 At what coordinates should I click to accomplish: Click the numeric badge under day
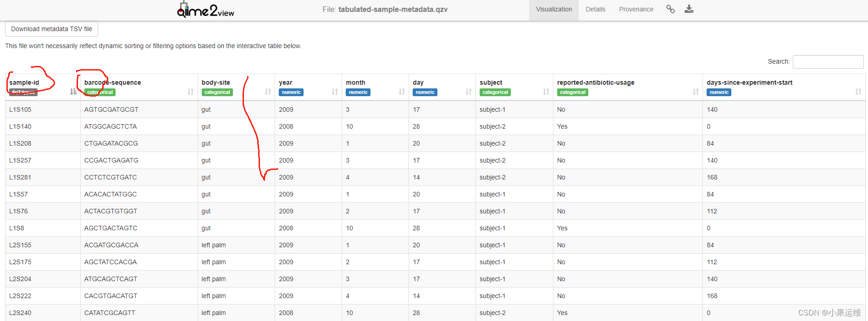[x=425, y=92]
